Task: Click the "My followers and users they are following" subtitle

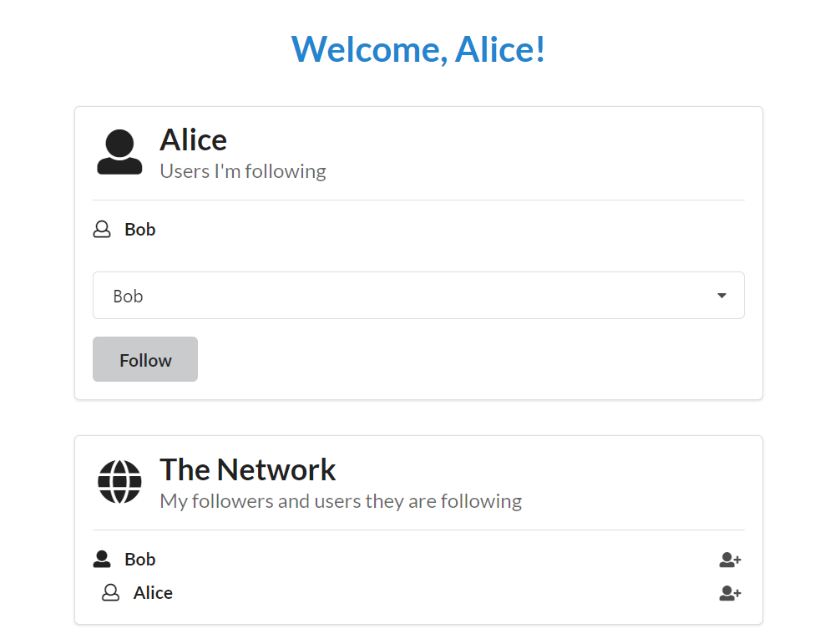Action: coord(341,501)
